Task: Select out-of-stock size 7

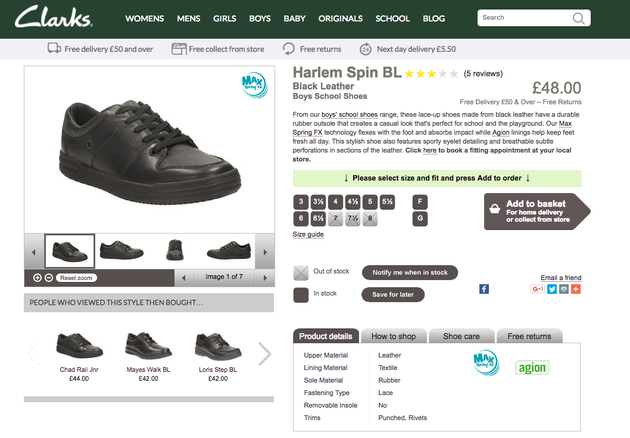Action: pyautogui.click(x=335, y=219)
